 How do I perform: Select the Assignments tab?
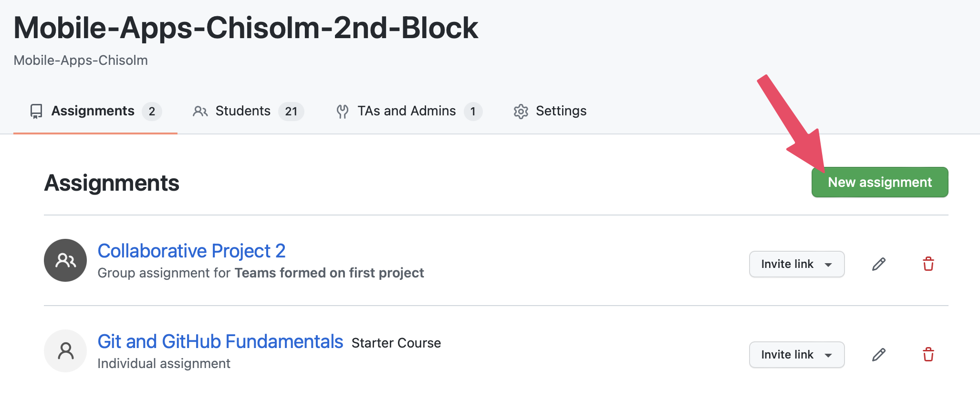[93, 111]
